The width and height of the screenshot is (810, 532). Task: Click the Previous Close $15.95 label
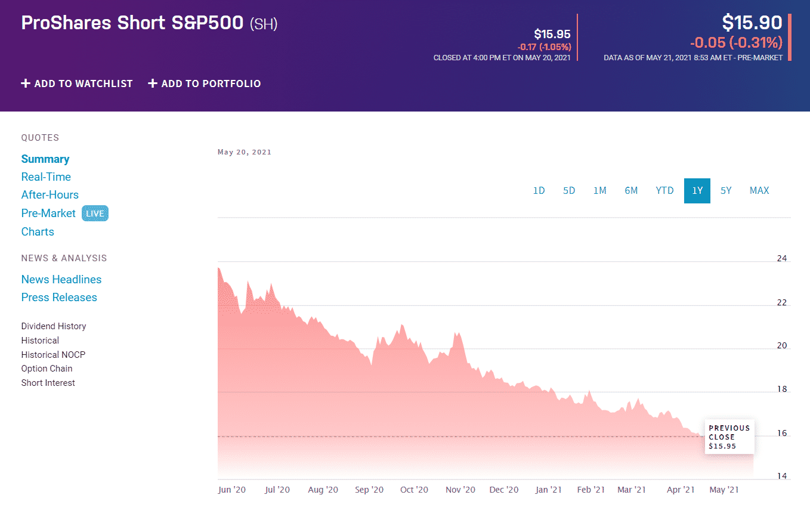[x=729, y=437]
